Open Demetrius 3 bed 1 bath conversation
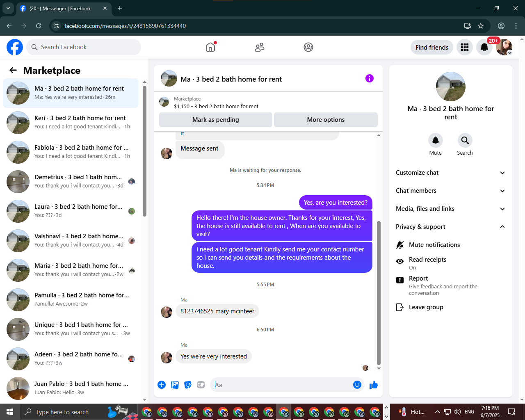Image resolution: width=525 pixels, height=420 pixels. 71,182
